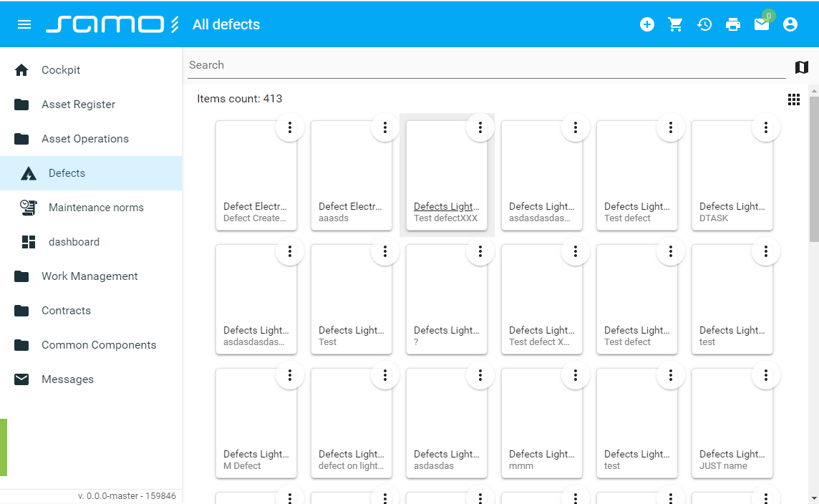The height and width of the screenshot is (504, 819).
Task: Open the hamburger navigation menu
Action: tap(24, 24)
